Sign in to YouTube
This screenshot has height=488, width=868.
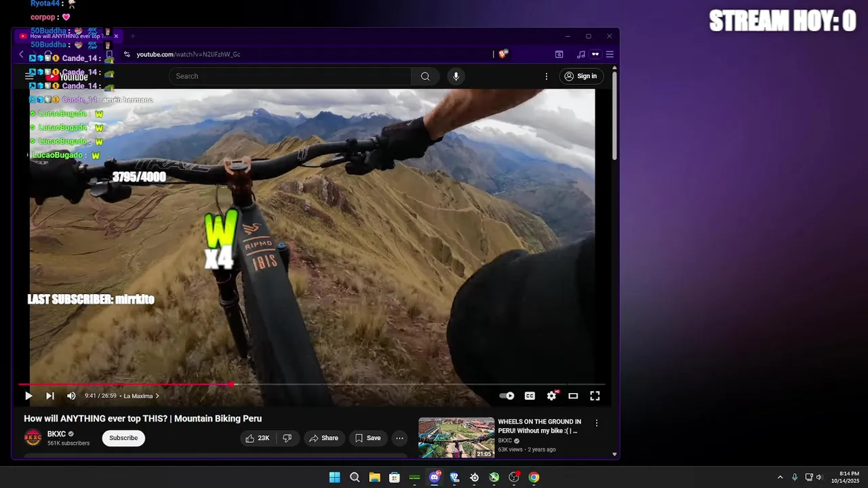coord(581,76)
